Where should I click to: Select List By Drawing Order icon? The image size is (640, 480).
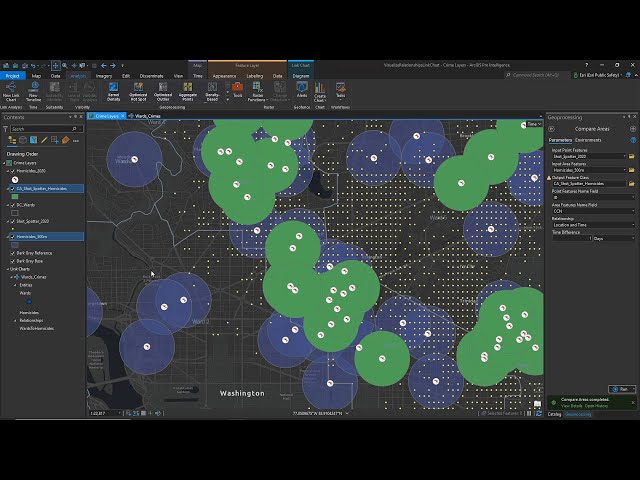point(12,140)
